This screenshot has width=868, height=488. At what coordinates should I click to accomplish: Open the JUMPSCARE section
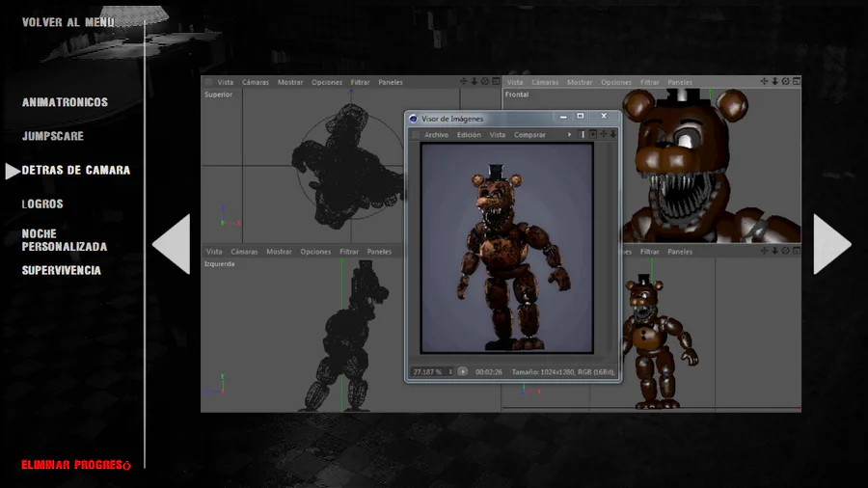(x=53, y=136)
